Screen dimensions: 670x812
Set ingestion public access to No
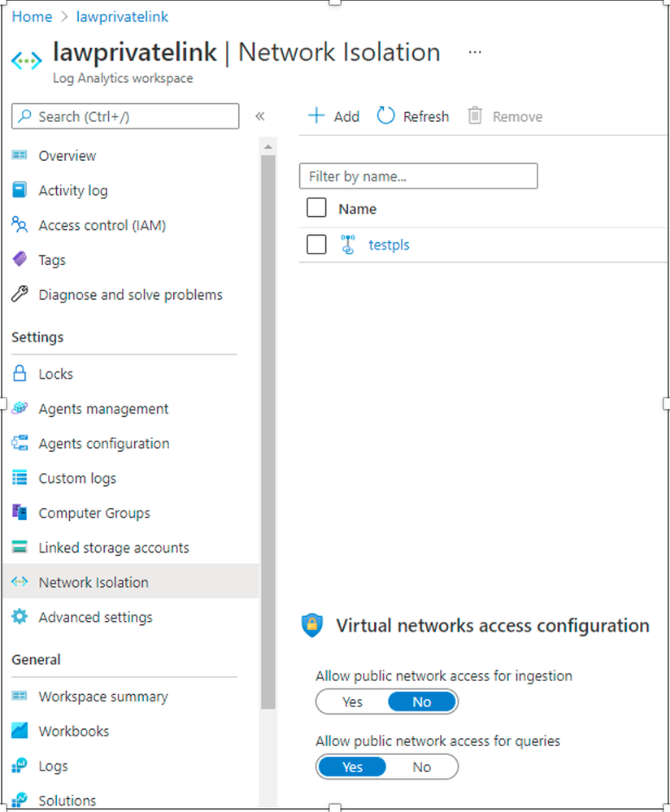422,701
